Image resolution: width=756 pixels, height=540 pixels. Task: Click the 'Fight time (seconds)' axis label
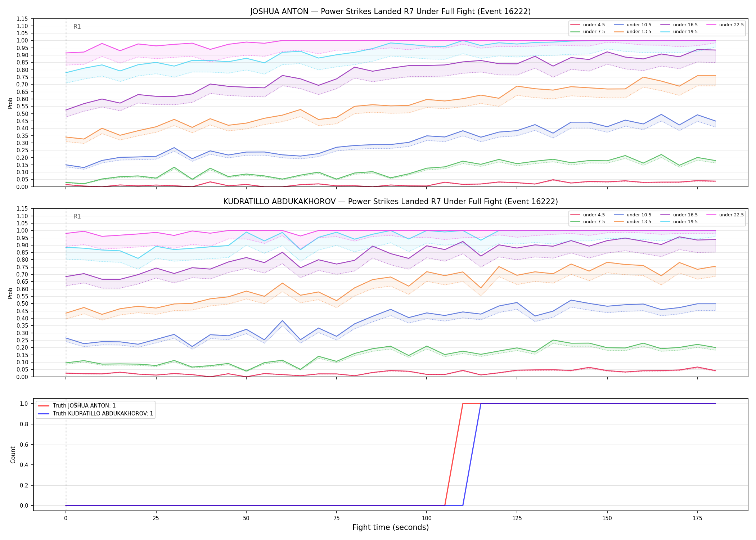[391, 527]
